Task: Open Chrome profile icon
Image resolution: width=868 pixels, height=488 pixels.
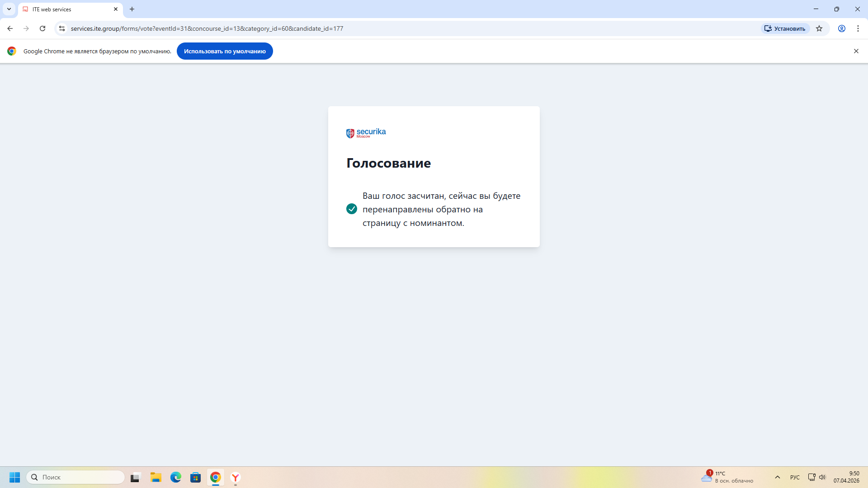Action: (842, 28)
